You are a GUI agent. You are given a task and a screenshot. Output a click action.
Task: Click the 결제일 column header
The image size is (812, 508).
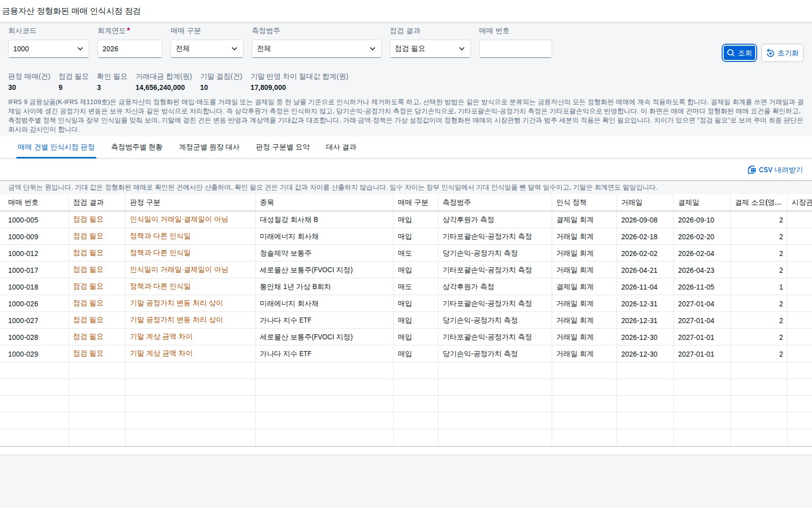tap(702, 203)
